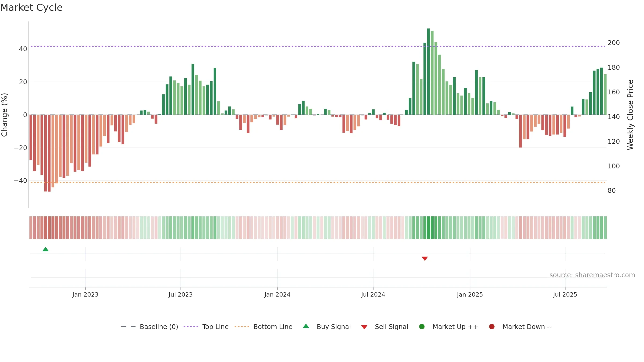Click the Market Cycle chart title
Viewport: 644px width, 362px height.
tap(31, 8)
